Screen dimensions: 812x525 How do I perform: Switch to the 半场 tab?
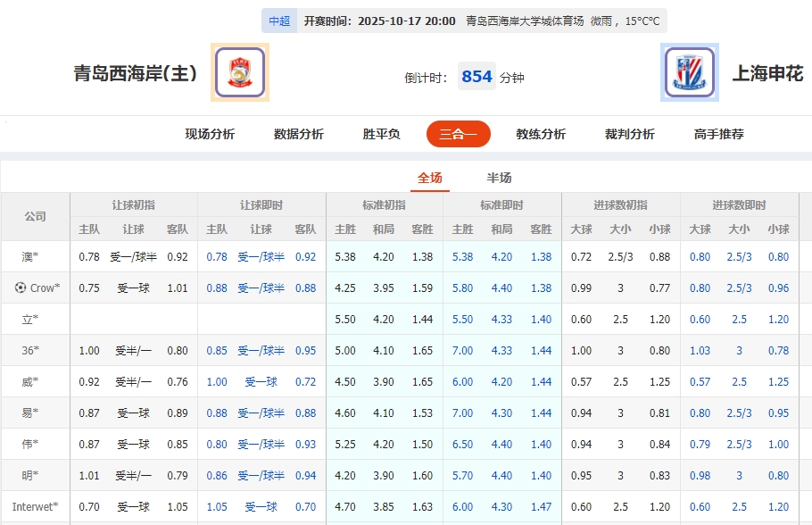point(499,177)
